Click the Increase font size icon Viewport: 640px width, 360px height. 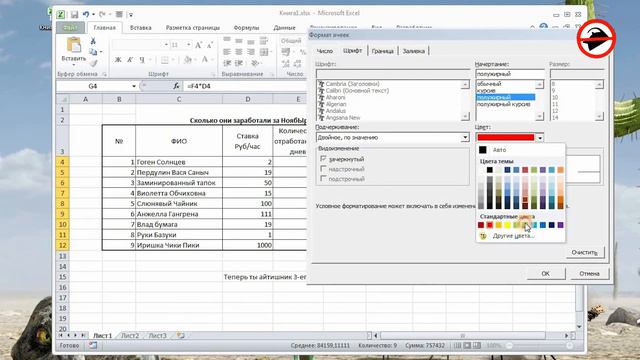point(198,45)
